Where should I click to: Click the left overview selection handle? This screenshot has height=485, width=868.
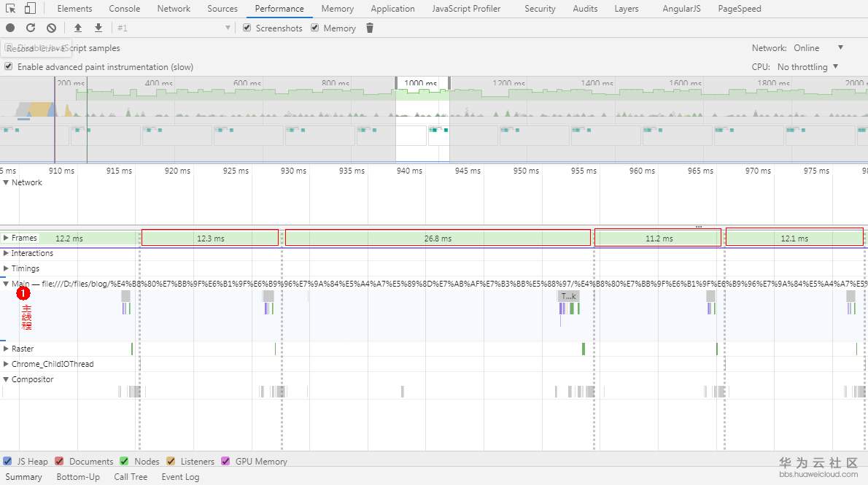[396, 83]
